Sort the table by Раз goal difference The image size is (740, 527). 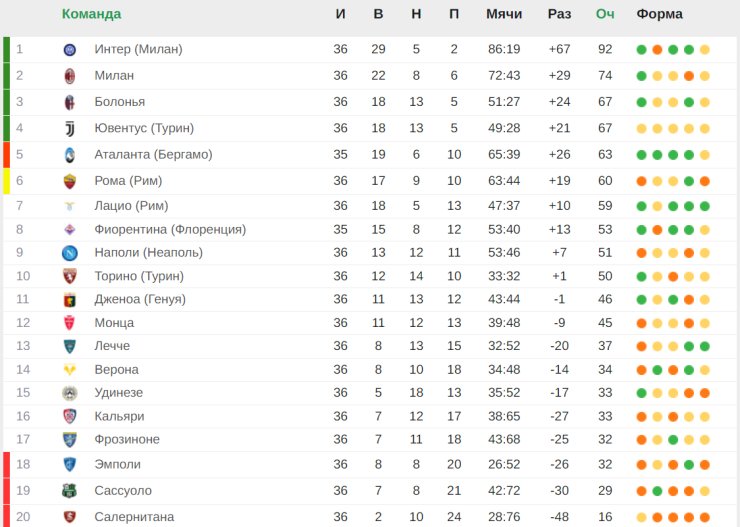(x=559, y=14)
